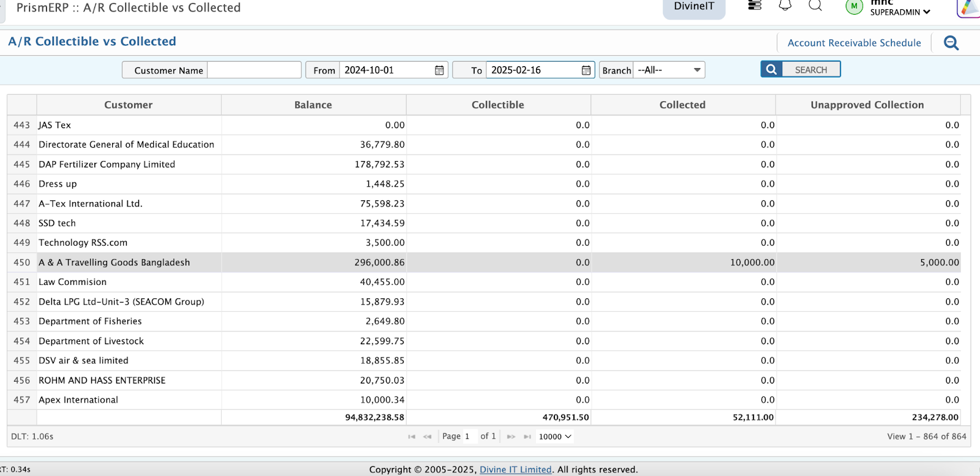Click the SEARCH button
The height and width of the screenshot is (476, 980).
[x=801, y=69]
